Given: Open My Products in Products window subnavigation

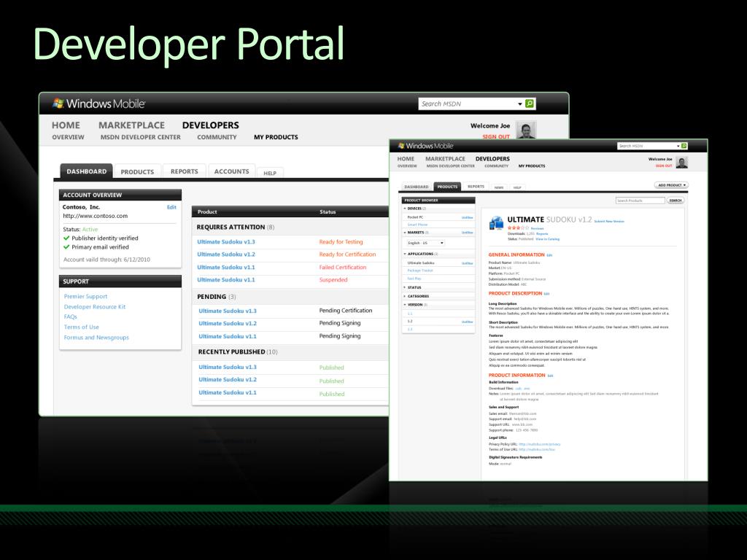Looking at the screenshot, I should (532, 166).
